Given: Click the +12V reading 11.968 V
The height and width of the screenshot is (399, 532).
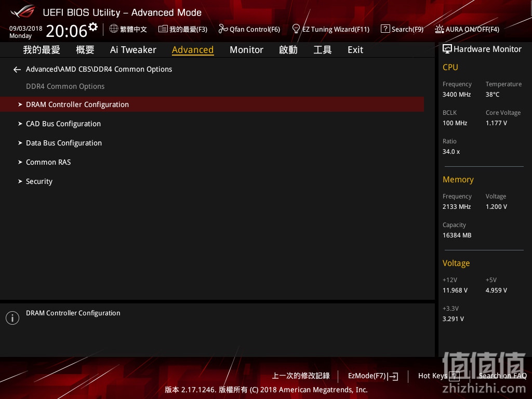Looking at the screenshot, I should click(455, 290).
